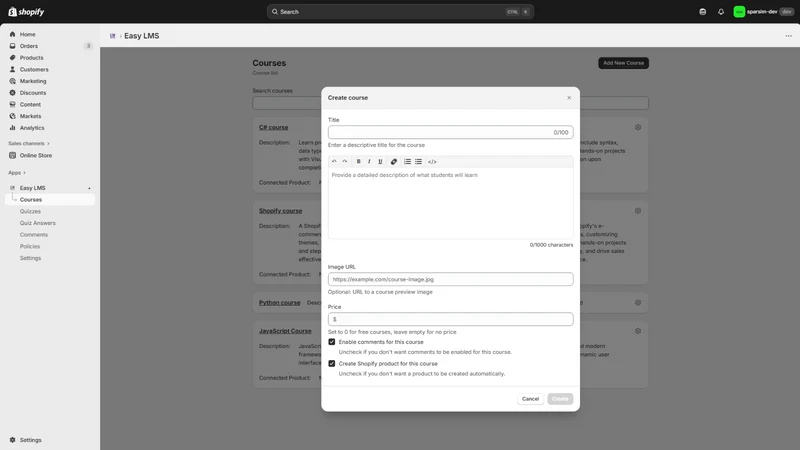
Task: Redo in description editor
Action: [x=345, y=162]
